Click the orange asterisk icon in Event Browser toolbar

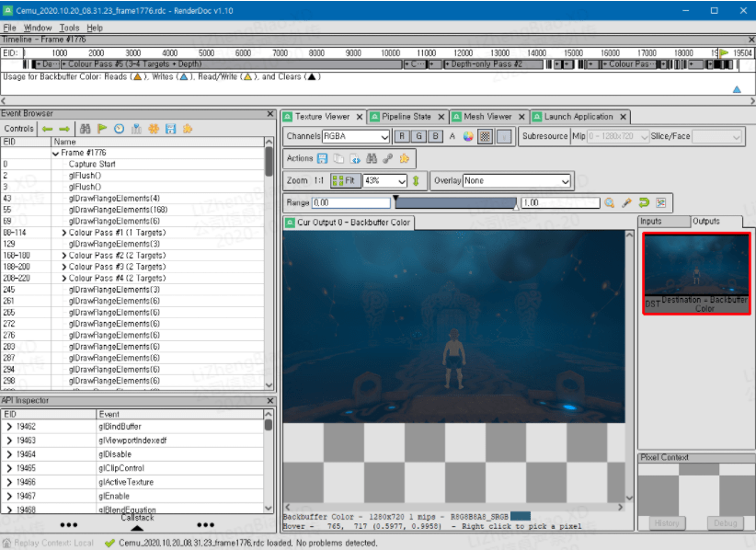pos(154,129)
